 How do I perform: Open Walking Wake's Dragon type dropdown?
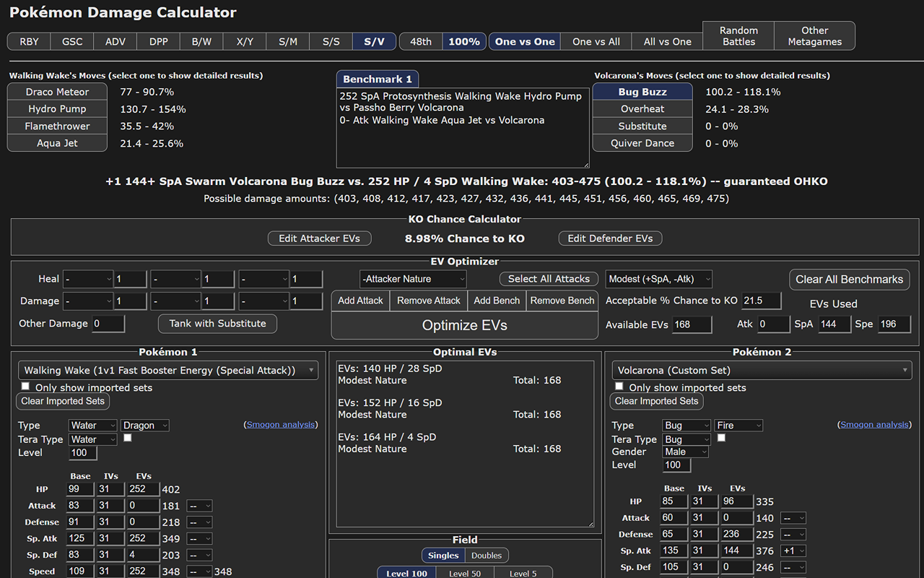pyautogui.click(x=145, y=426)
